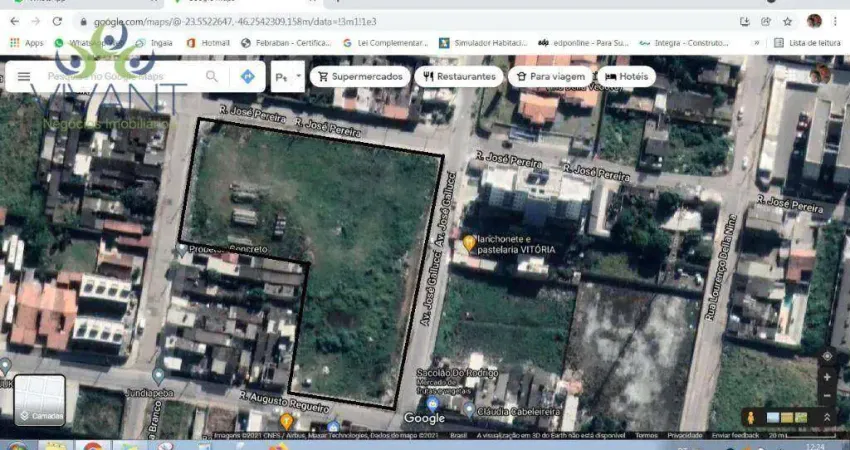Click the browser address bar
850x450 pixels.
tap(400, 21)
